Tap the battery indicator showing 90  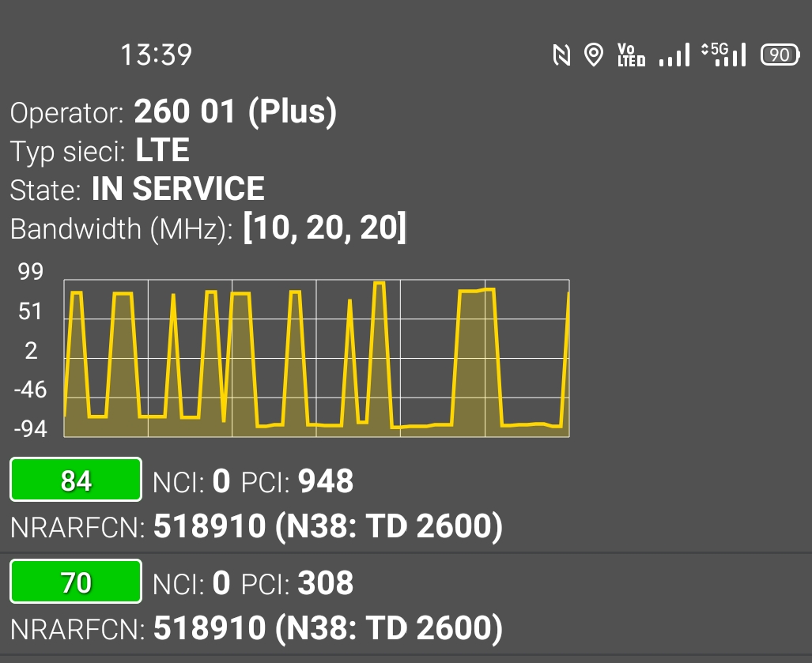point(780,55)
